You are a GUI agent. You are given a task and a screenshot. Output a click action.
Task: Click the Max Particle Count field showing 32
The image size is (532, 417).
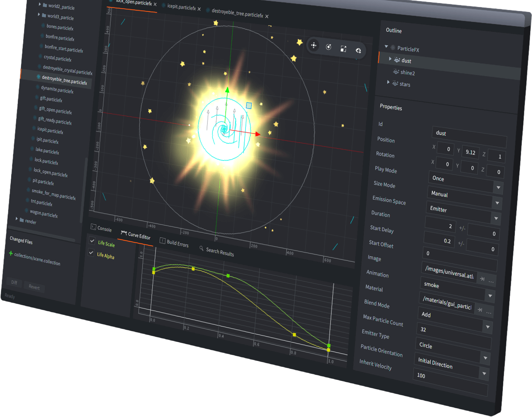(x=454, y=335)
